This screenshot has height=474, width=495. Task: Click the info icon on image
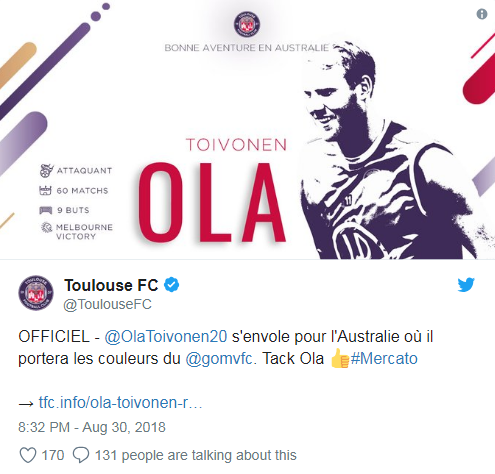point(482,14)
